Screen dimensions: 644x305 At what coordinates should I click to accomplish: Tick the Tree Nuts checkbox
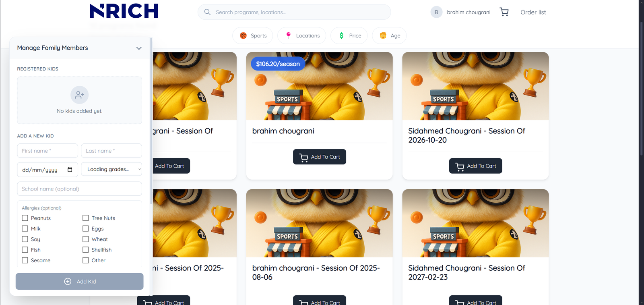86,218
